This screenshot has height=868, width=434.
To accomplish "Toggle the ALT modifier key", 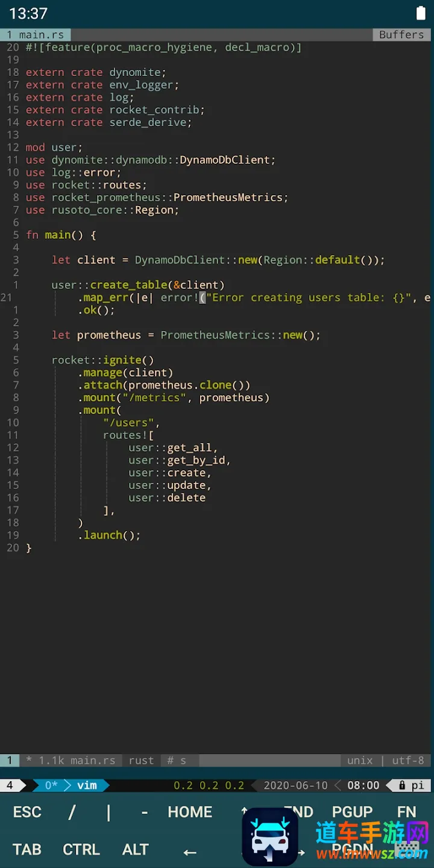I will (x=136, y=849).
